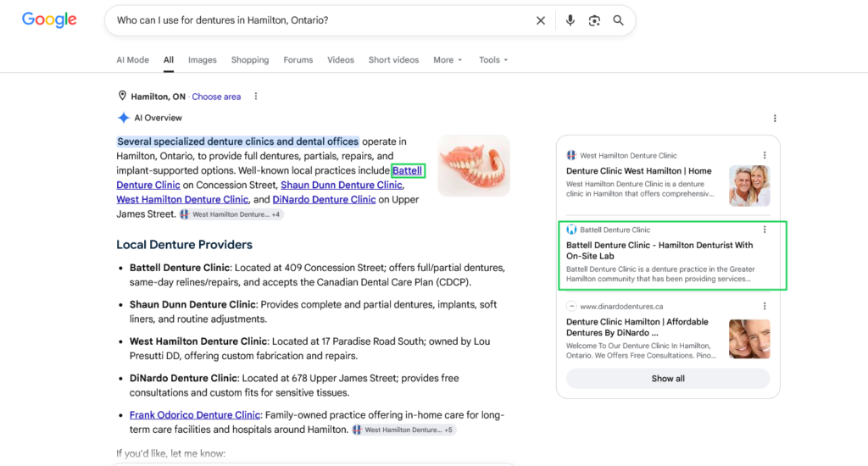Switch to AI Mode tab
This screenshot has height=466, width=868.
[x=132, y=60]
